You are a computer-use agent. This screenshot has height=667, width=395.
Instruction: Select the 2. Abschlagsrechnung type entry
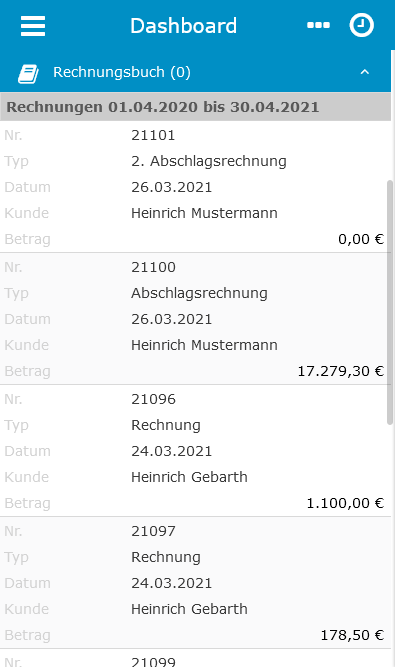(209, 161)
